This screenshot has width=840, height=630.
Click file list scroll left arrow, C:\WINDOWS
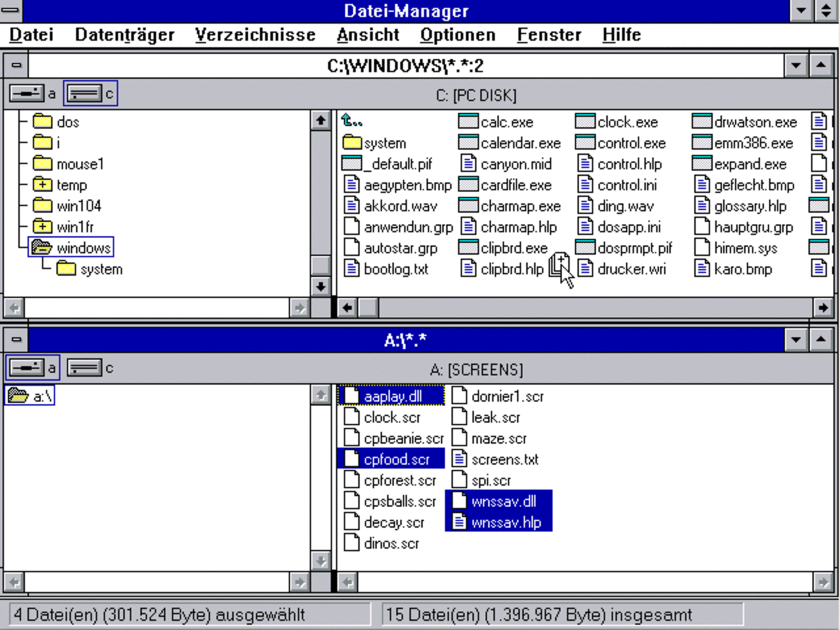click(347, 307)
